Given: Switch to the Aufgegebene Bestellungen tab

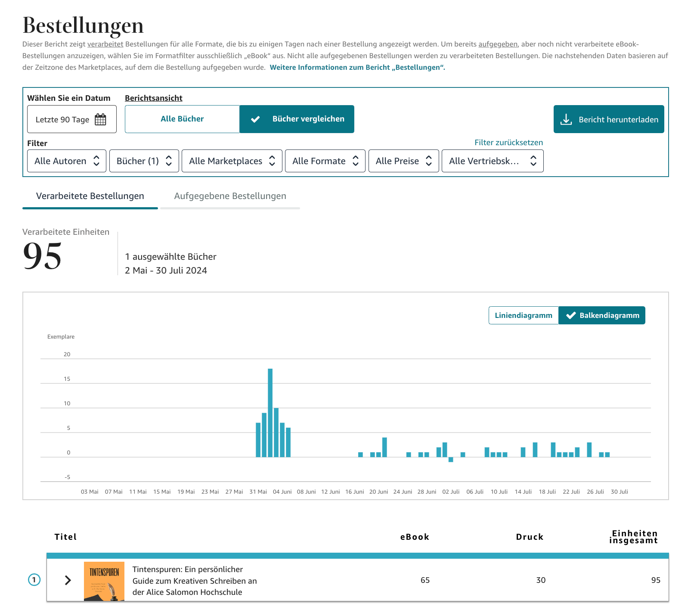Looking at the screenshot, I should pyautogui.click(x=230, y=196).
